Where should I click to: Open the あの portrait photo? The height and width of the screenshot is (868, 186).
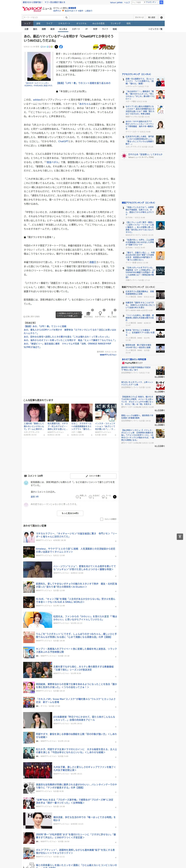39,67
